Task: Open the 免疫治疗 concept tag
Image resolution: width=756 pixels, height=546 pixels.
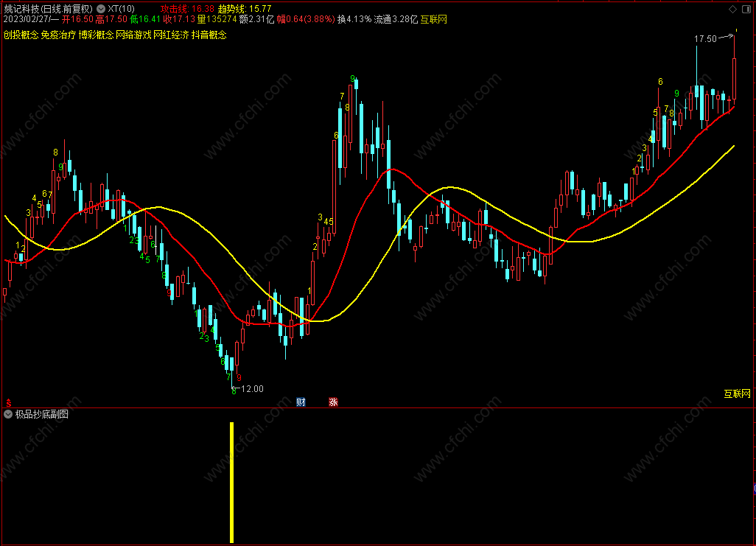Action: point(58,35)
